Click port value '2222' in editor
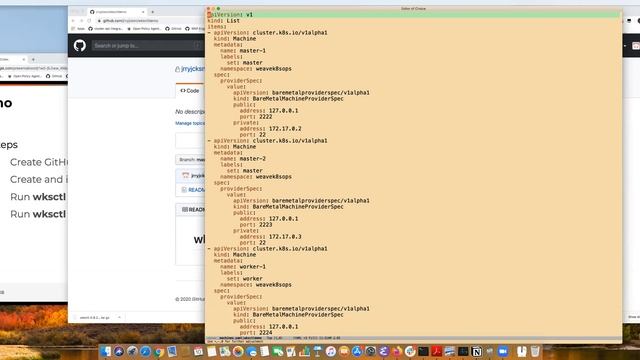 coord(265,117)
